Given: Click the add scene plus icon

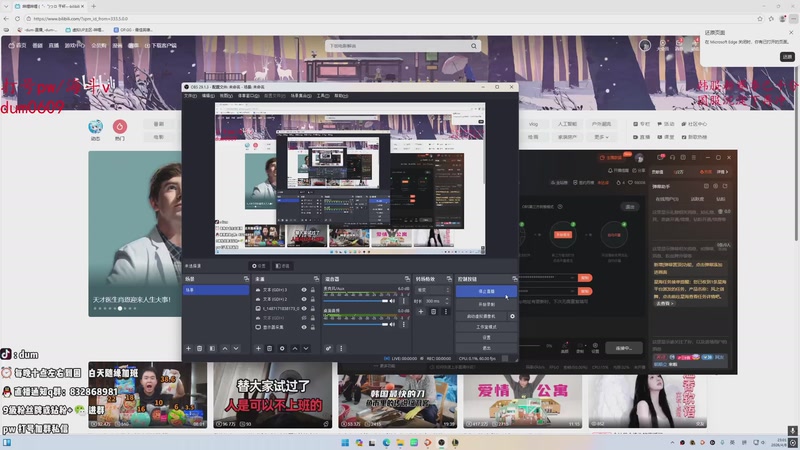Looking at the screenshot, I should [x=188, y=348].
